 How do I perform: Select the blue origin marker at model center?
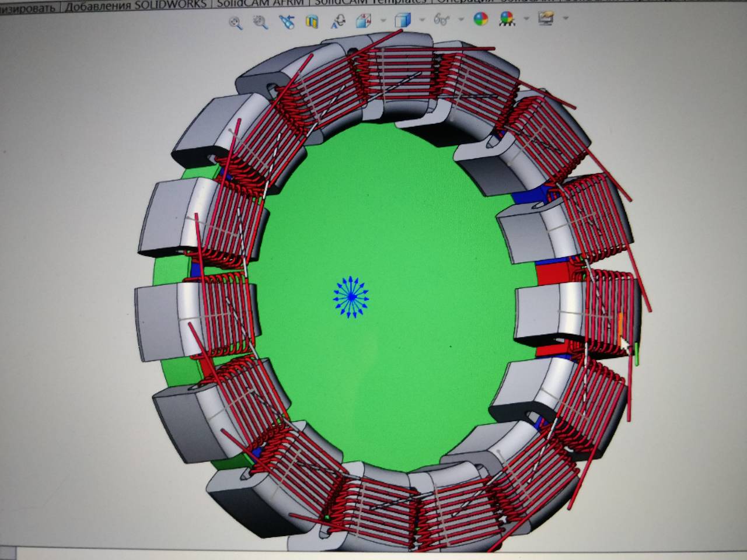(351, 297)
